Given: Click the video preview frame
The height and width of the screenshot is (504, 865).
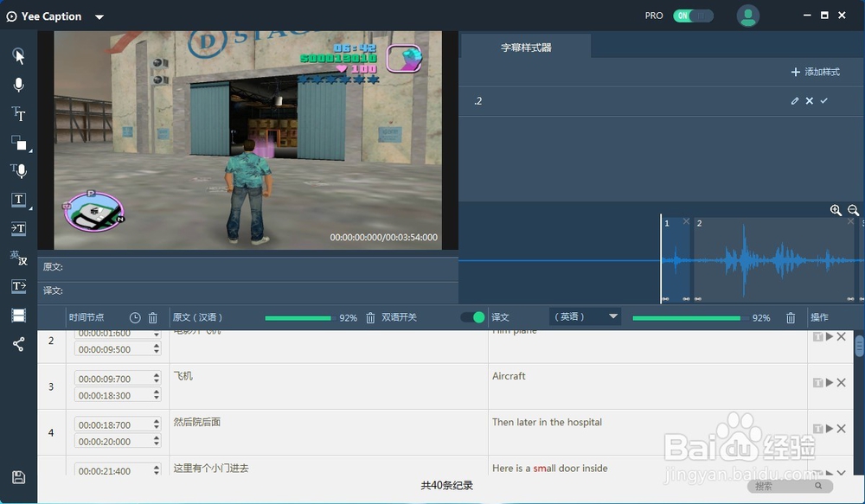Looking at the screenshot, I should click(247, 140).
